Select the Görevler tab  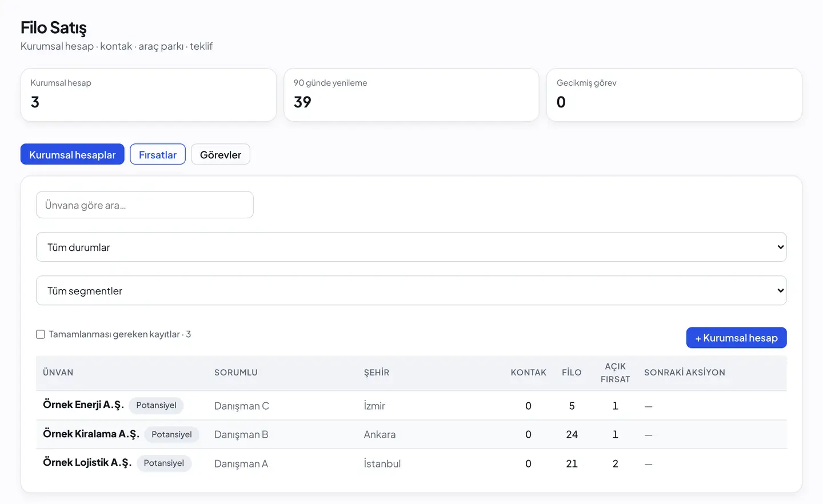coord(221,154)
